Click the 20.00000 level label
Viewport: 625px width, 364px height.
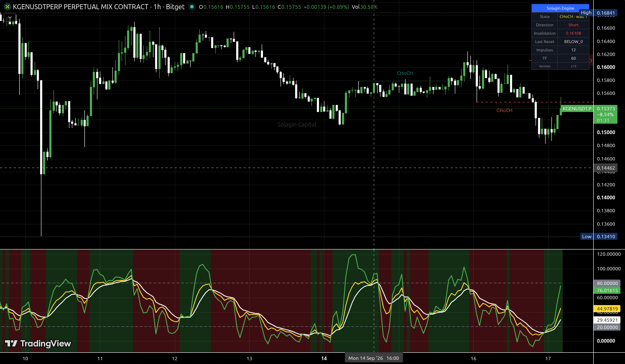(607, 327)
